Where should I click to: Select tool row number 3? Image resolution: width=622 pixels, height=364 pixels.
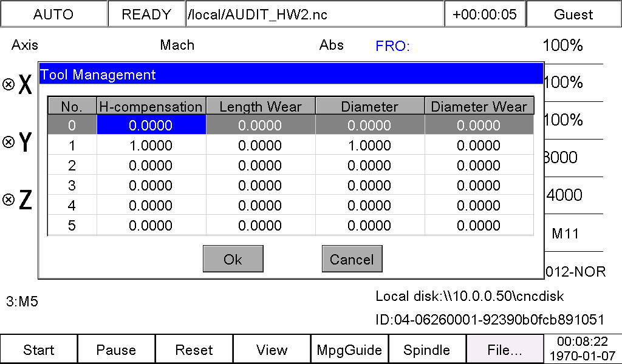coord(72,186)
